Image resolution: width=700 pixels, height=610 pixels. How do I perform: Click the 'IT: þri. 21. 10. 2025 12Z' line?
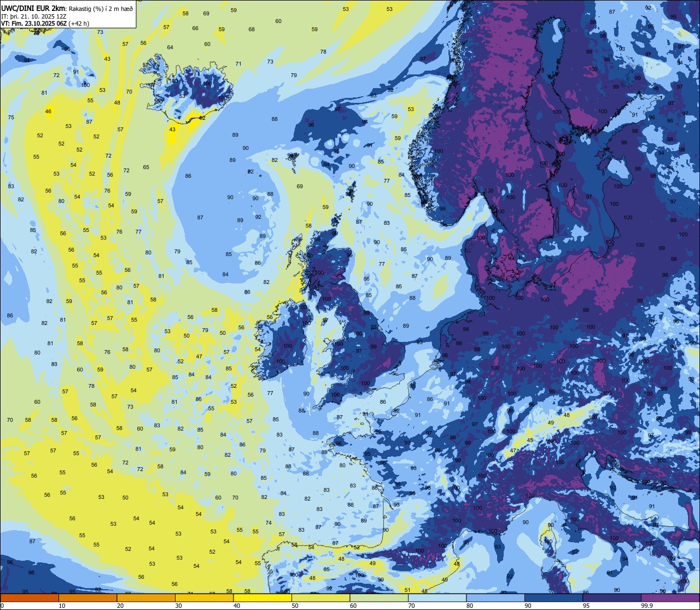(34, 16)
